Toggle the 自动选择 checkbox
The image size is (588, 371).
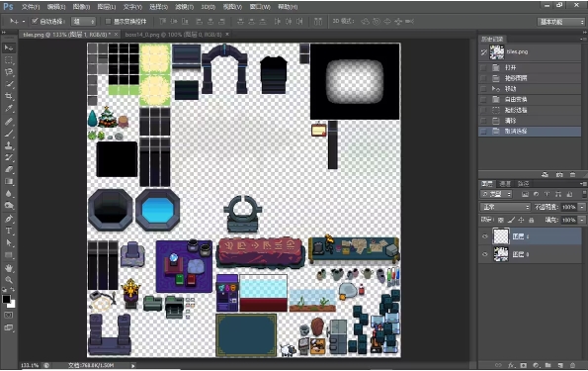[x=35, y=21]
